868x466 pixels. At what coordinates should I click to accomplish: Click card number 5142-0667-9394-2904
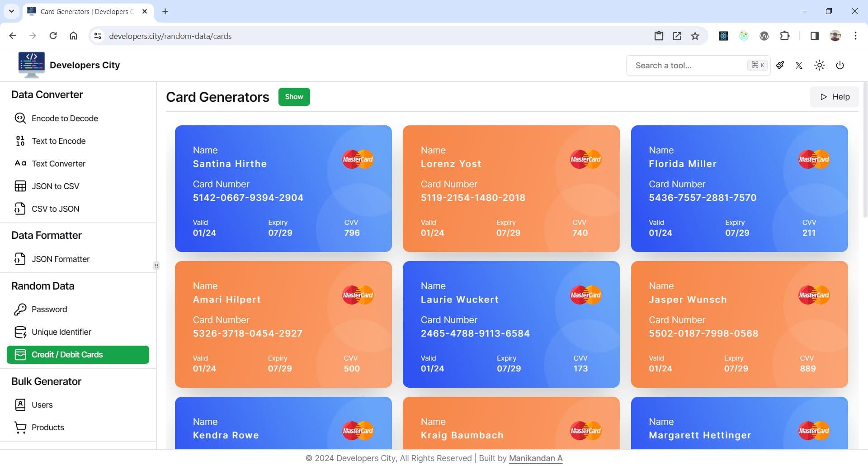(248, 198)
